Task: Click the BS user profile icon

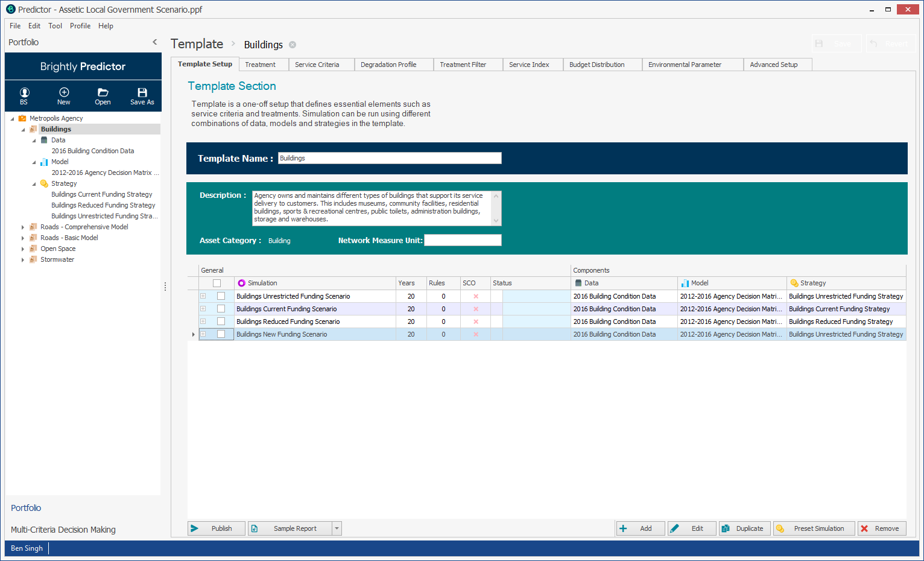Action: pos(24,93)
